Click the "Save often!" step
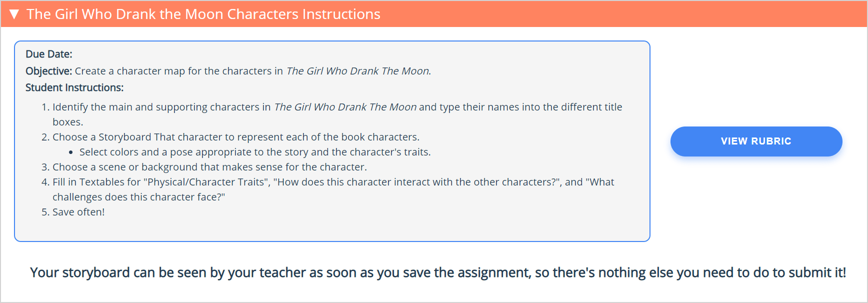The height and width of the screenshot is (303, 868). [x=73, y=212]
